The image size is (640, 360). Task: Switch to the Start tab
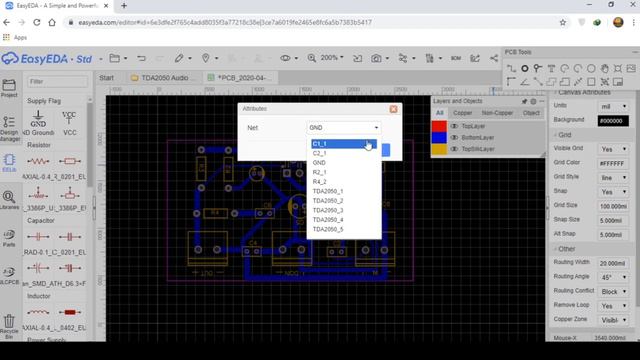[107, 78]
